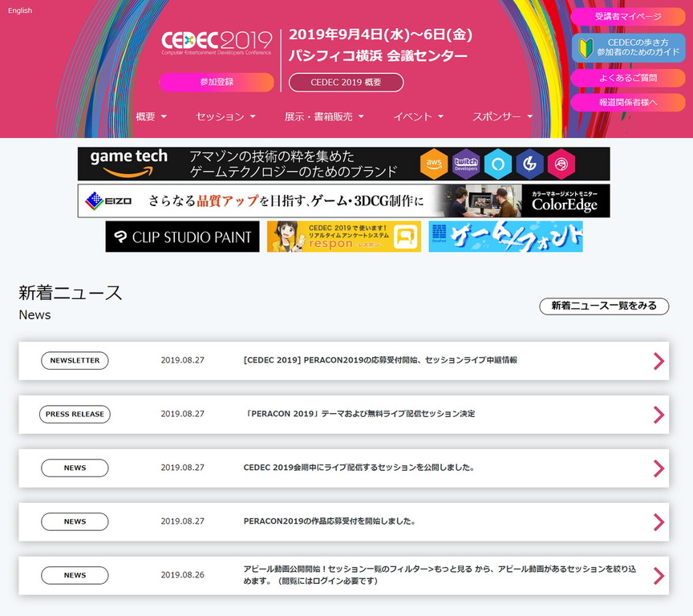The image size is (693, 616).
Task: Click 新着ニュース一覧をみる button
Action: pos(604,306)
